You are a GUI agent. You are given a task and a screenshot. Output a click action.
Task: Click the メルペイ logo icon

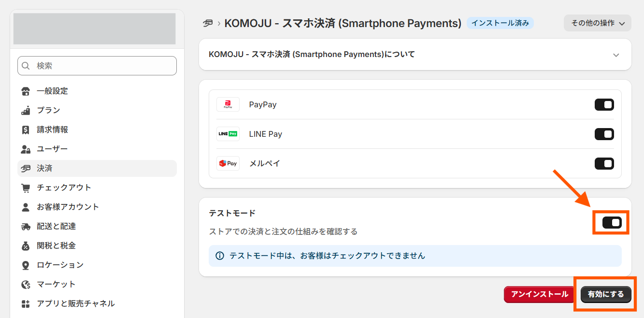click(x=228, y=163)
